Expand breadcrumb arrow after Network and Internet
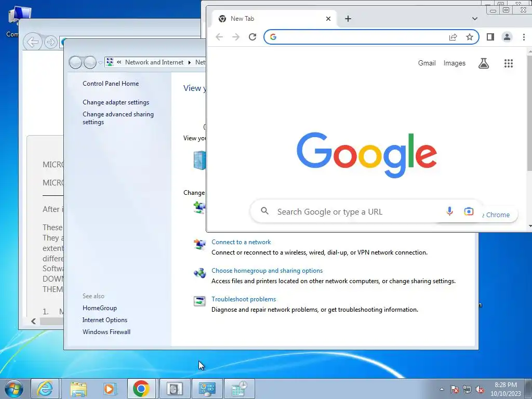This screenshot has width=532, height=399. (189, 62)
